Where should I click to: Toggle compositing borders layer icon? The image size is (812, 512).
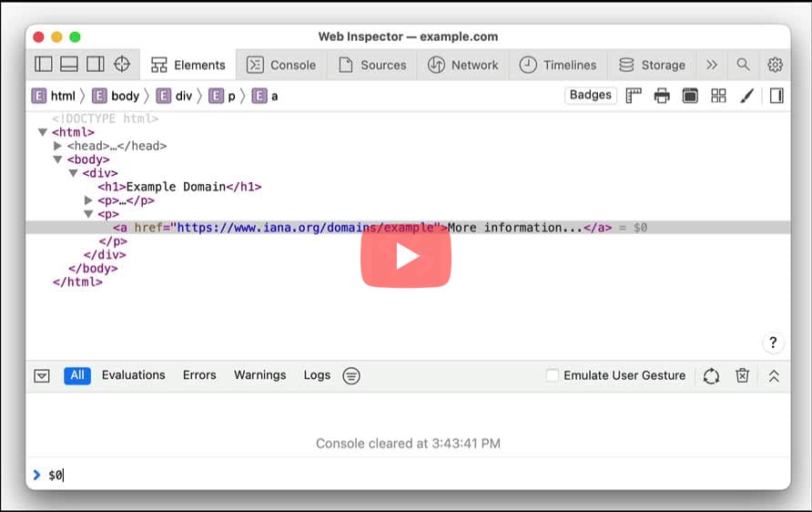(690, 96)
